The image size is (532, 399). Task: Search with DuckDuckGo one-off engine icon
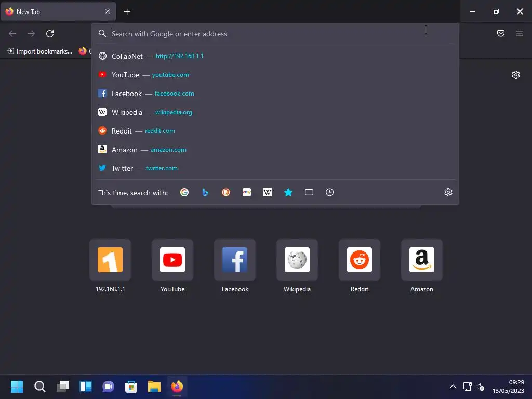tap(226, 192)
